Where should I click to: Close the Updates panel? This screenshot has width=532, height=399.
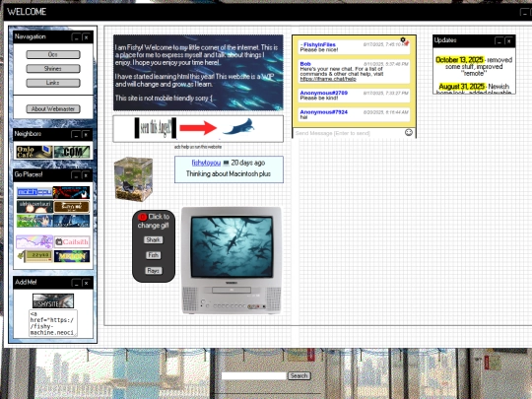509,40
